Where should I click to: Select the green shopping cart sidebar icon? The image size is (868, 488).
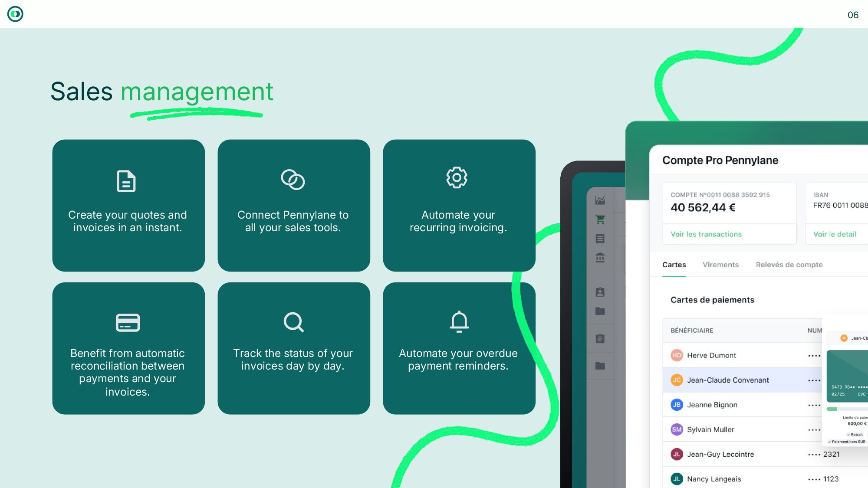point(600,219)
